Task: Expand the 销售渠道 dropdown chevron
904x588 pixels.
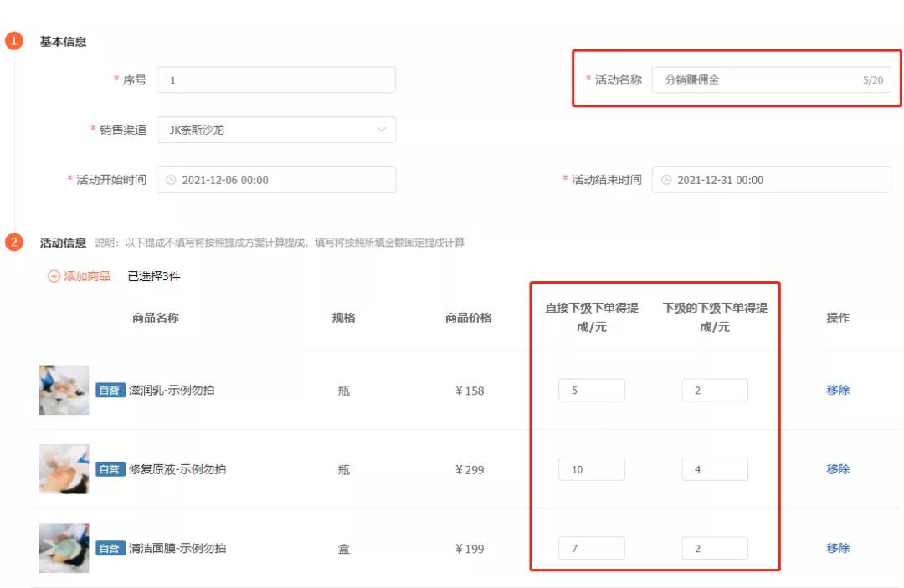Action: point(383,130)
